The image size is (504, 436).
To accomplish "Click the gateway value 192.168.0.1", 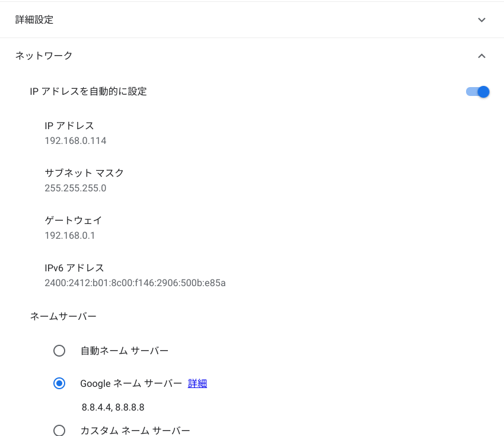I will click(x=70, y=235).
